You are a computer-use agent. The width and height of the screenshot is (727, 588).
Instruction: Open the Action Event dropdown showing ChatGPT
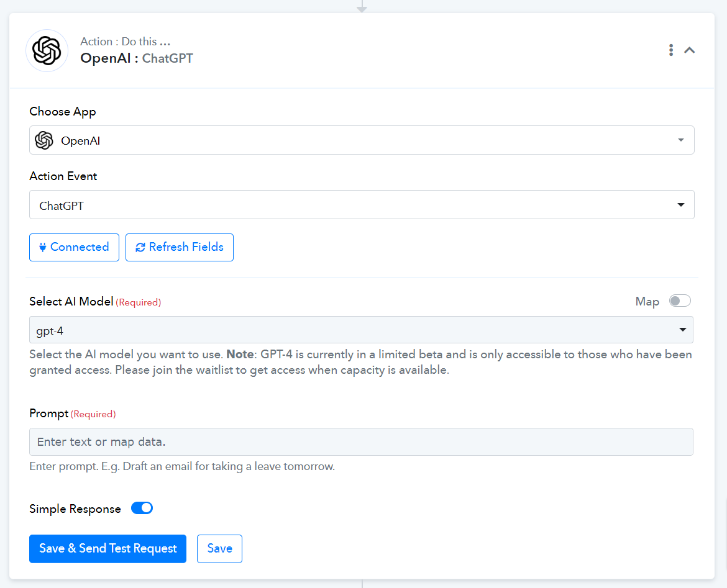(362, 205)
